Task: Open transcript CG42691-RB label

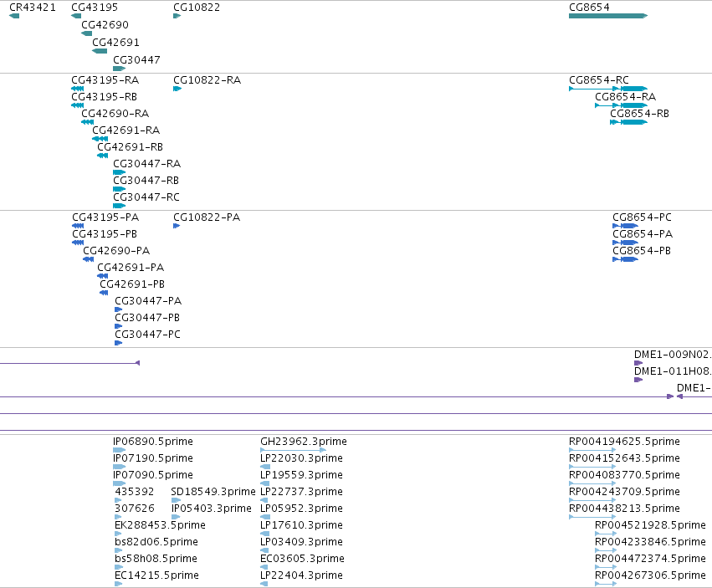Action: [x=131, y=147]
